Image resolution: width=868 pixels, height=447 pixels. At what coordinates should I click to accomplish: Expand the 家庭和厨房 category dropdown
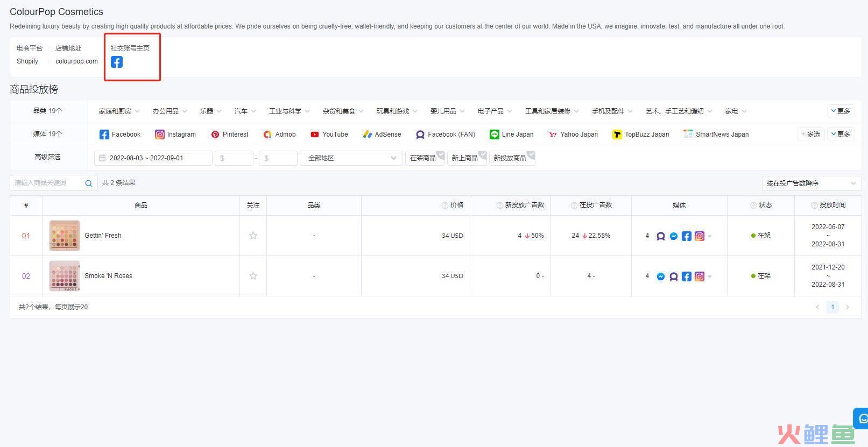click(x=119, y=111)
